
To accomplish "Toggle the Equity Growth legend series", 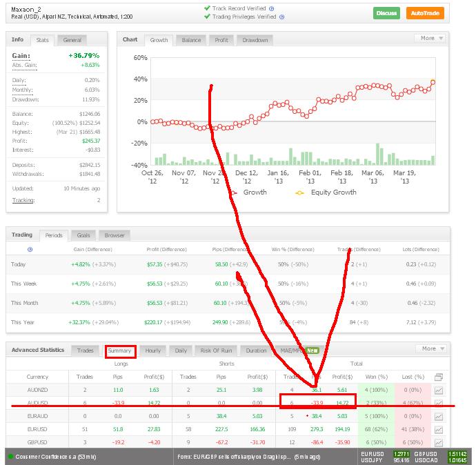I will 326,192.
